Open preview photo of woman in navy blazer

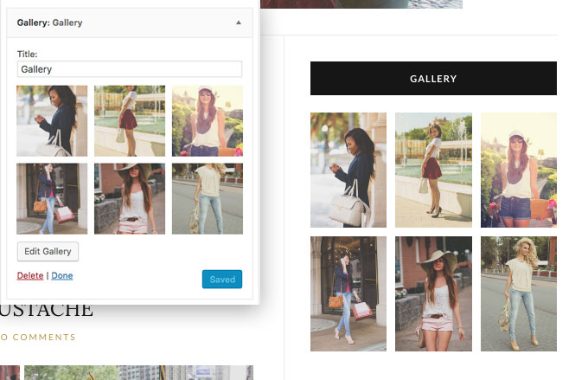[348, 171]
